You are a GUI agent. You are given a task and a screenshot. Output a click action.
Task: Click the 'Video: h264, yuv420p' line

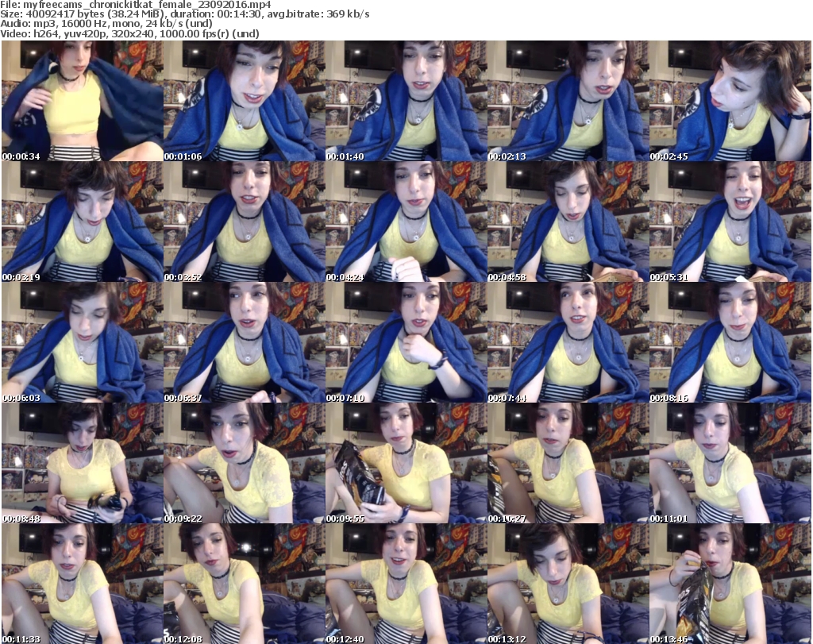point(129,33)
